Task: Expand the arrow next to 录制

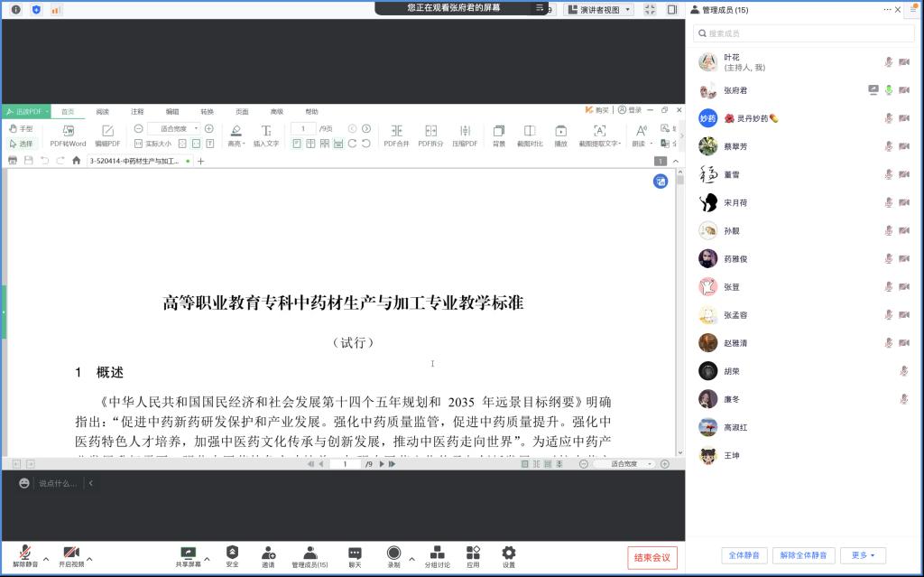Action: (x=412, y=558)
